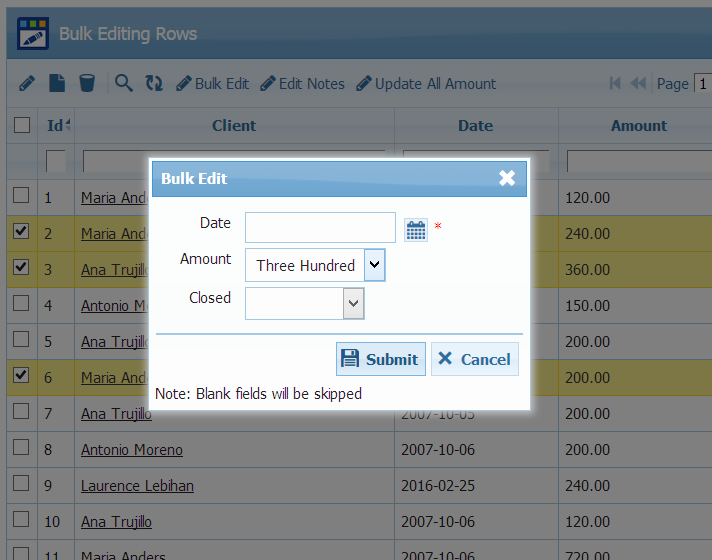
Task: Click the pencil edit icon in toolbar
Action: 27,83
